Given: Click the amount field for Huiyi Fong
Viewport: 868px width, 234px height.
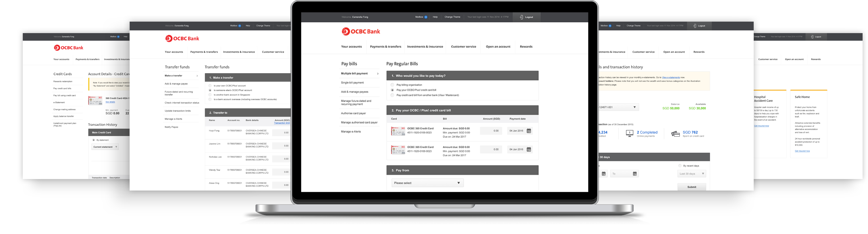Looking at the screenshot, I should [x=281, y=133].
